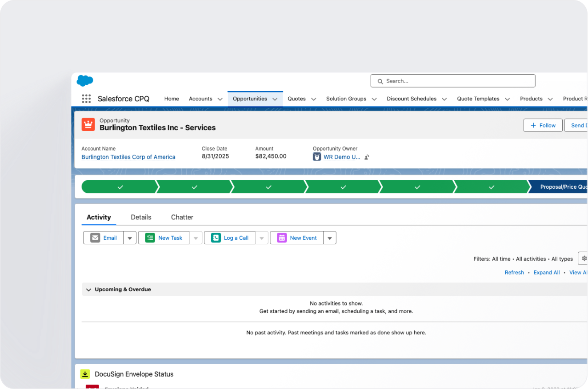Click the Email envelope icon

pos(95,238)
